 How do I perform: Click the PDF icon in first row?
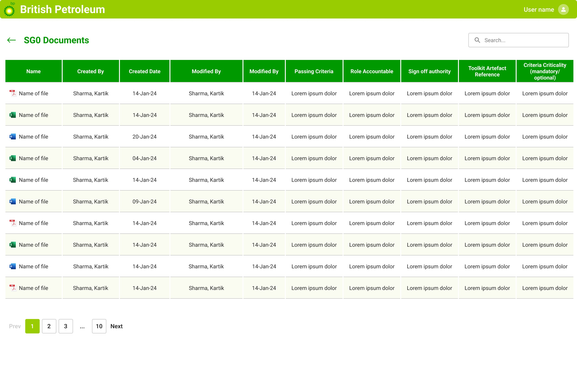click(x=12, y=93)
